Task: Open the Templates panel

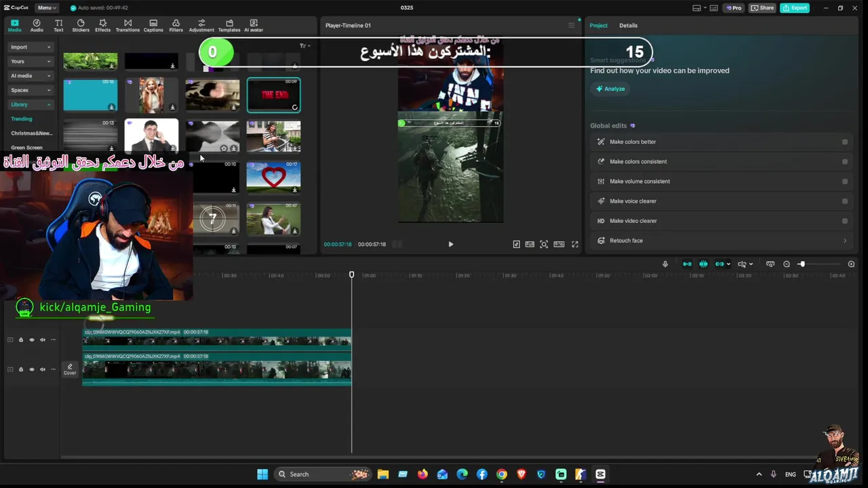Action: (x=229, y=25)
